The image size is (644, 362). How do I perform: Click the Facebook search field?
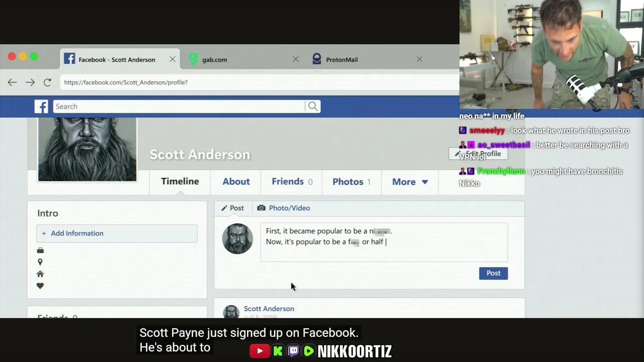[x=179, y=106]
